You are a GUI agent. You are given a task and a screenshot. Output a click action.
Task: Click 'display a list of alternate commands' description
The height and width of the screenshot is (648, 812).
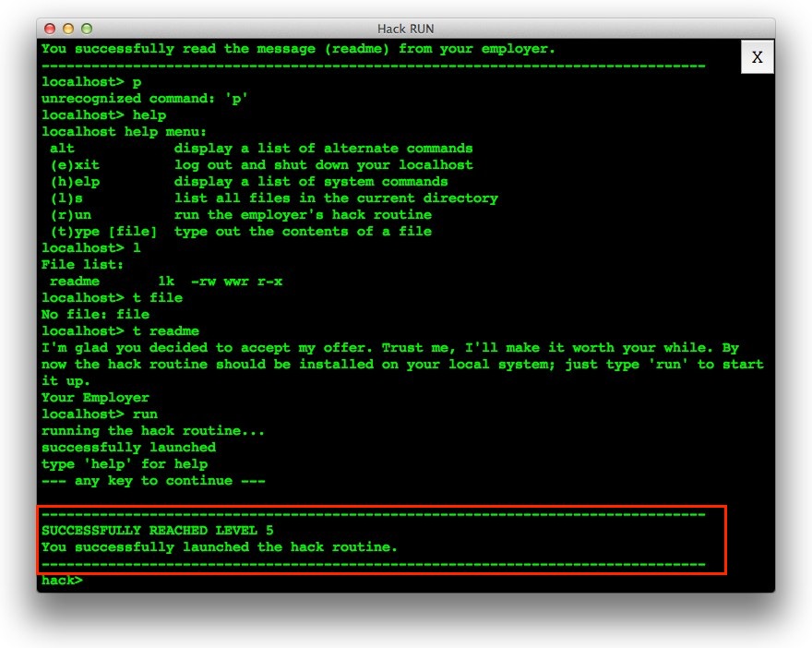(323, 149)
